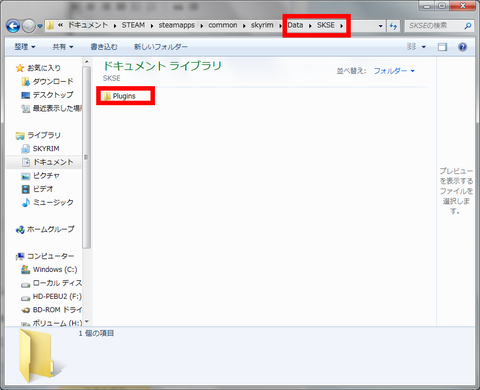Click the navigation pane scroll down arrow
This screenshot has width=480, height=390.
[86, 322]
